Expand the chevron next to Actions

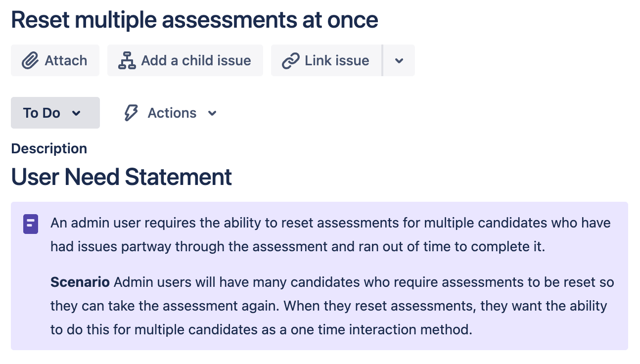pos(212,113)
